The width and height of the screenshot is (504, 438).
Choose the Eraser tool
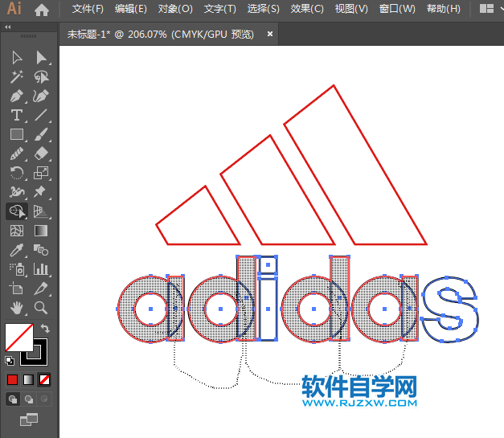[41, 154]
